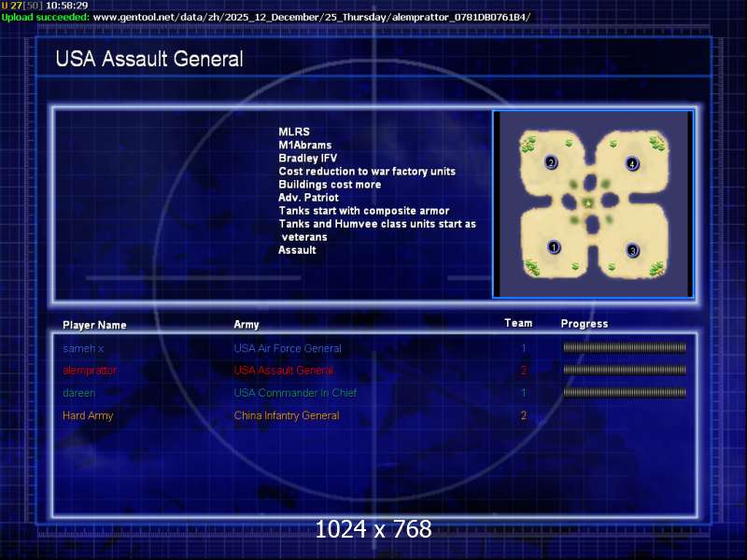Select player name dareen
The width and height of the screenshot is (747, 560).
pyautogui.click(x=79, y=393)
